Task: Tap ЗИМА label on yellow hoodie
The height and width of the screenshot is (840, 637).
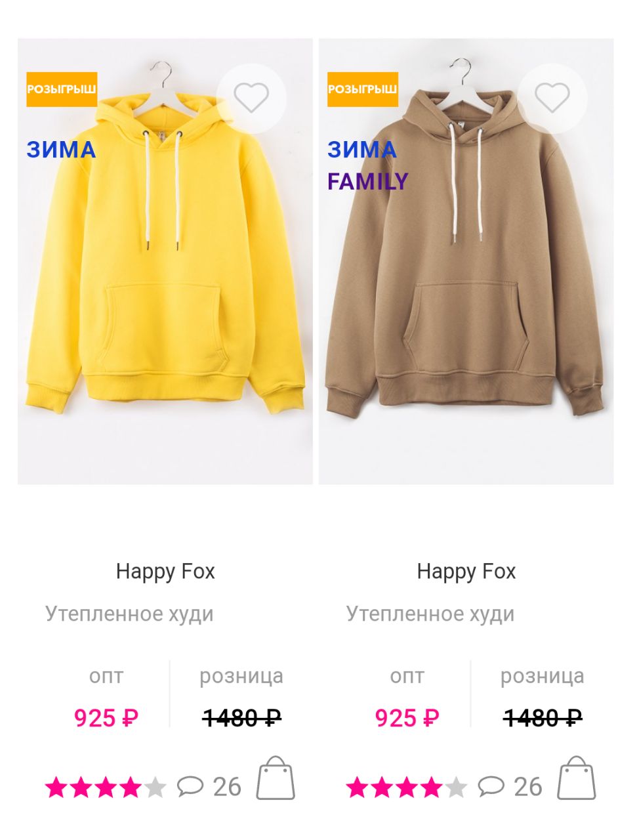Action: click(61, 150)
